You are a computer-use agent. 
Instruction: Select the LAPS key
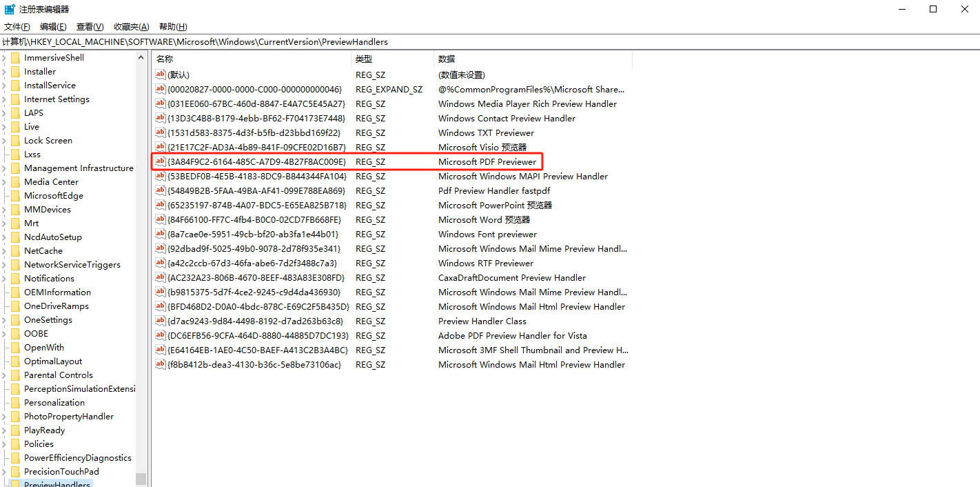34,113
